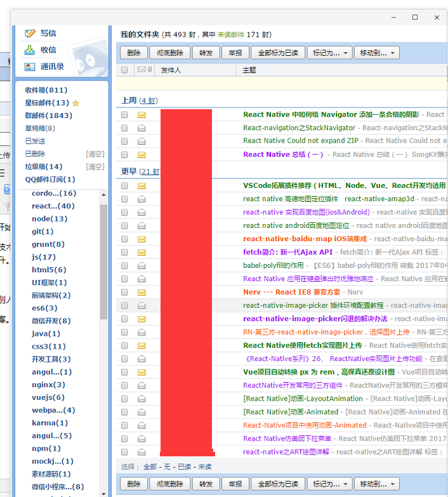Toggle the select-all checkbox in the list header
This screenshot has height=497, width=448.
click(124, 70)
